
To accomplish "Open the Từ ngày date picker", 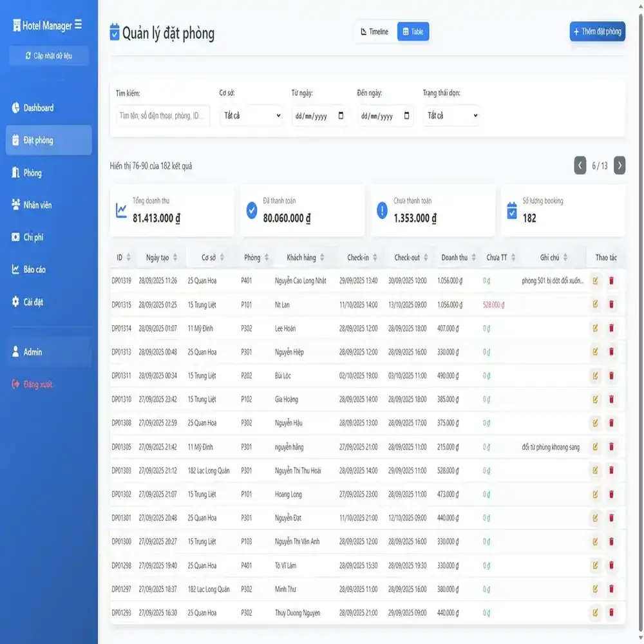I will click(320, 116).
